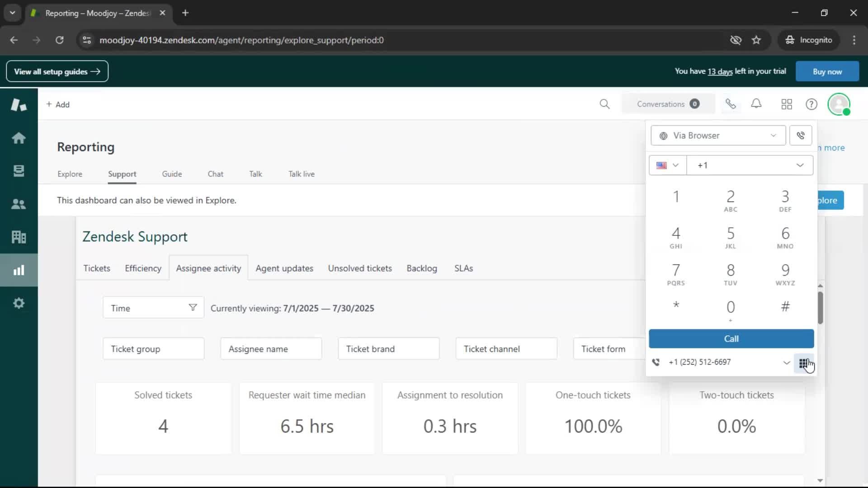Click the browser address bar URL
This screenshot has width=868, height=488.
[x=241, y=40]
